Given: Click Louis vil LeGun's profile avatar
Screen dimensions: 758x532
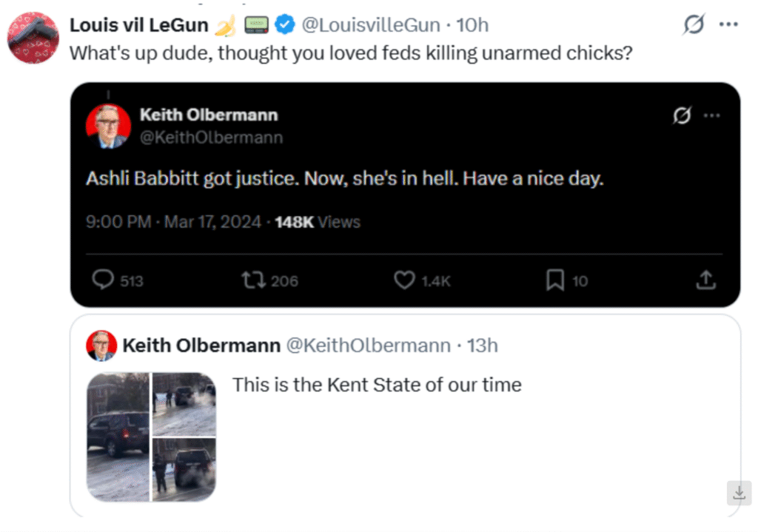Looking at the screenshot, I should (33, 38).
